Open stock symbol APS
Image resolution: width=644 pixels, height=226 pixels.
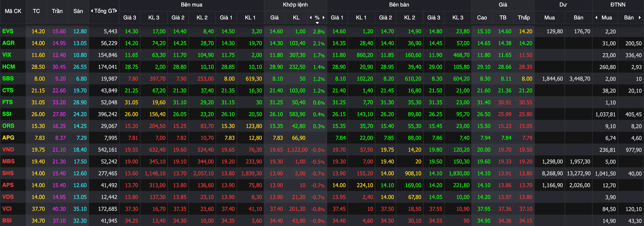click(x=8, y=185)
